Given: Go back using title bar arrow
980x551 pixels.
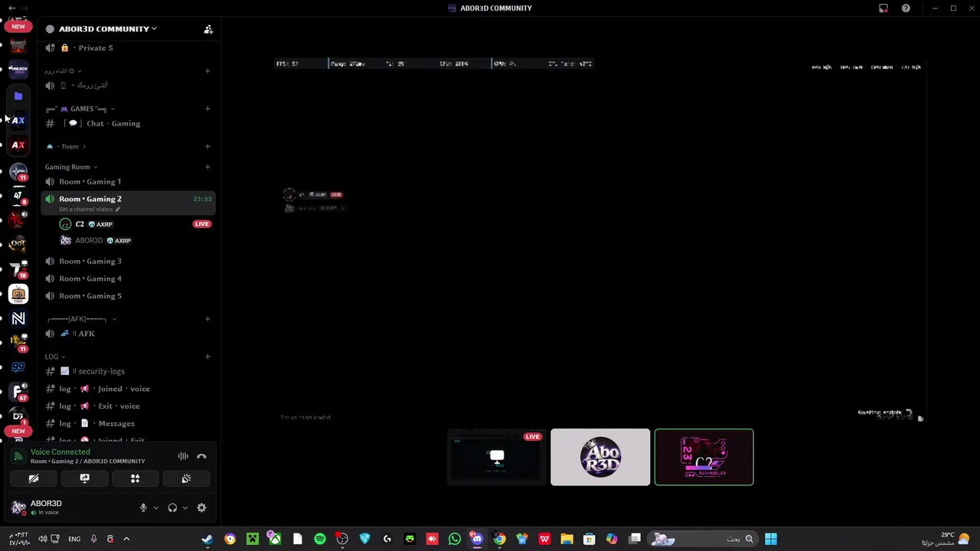Looking at the screenshot, I should (12, 8).
